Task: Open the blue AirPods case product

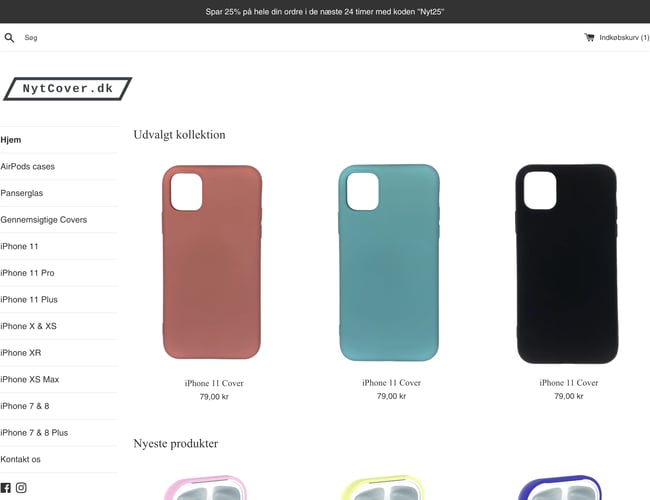Action: coord(560,488)
